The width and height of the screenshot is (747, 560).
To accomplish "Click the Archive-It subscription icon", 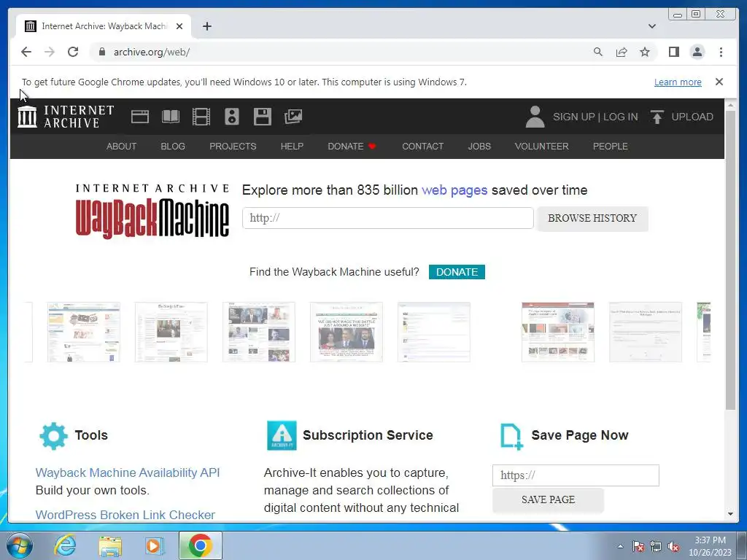I will pos(282,435).
